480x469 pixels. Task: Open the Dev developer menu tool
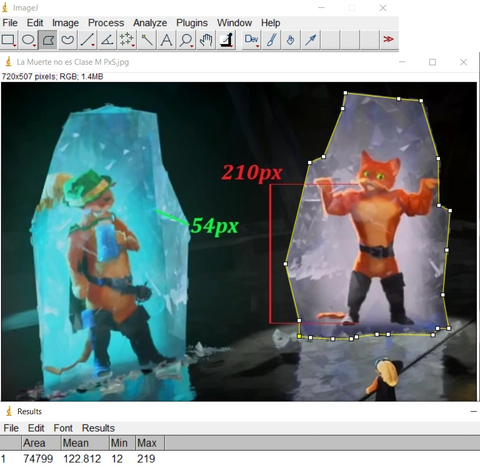tap(251, 40)
